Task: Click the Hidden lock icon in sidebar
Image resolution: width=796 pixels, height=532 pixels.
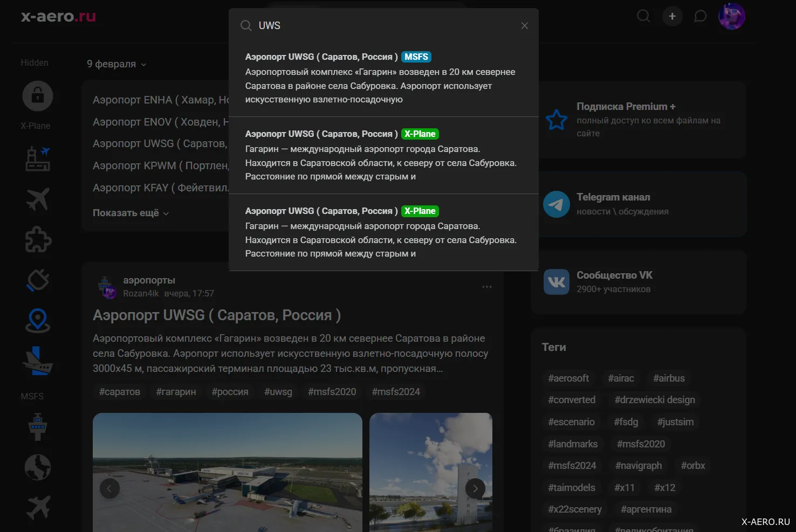Action: coord(37,96)
